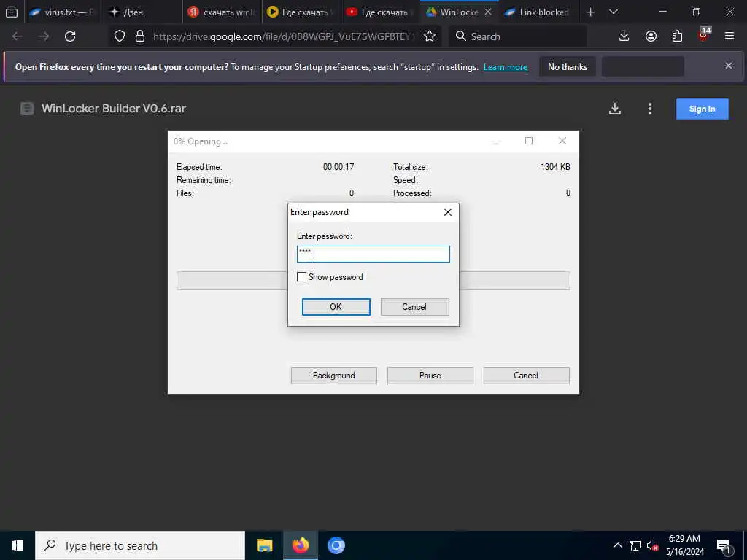The width and height of the screenshot is (747, 560).
Task: Click the file type icon beside WinLocker Builder
Action: point(27,109)
